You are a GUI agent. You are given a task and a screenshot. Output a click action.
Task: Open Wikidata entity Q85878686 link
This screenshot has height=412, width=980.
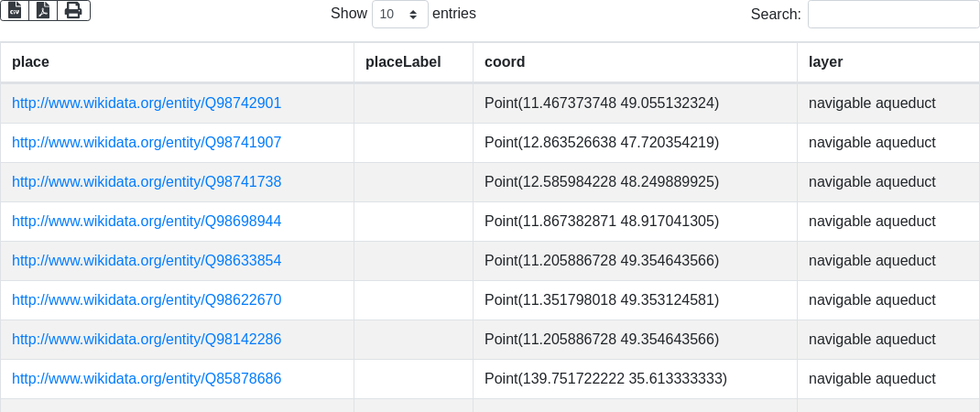point(147,379)
